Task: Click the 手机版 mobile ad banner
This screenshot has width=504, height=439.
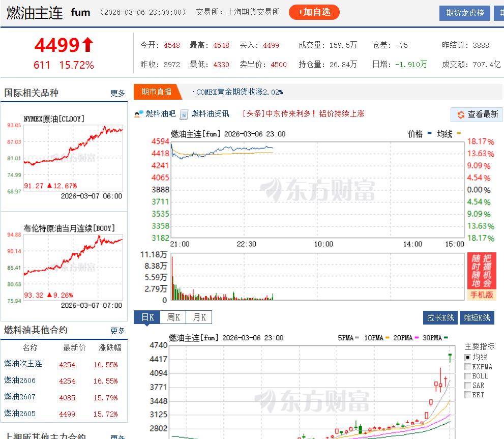Action: [482, 277]
